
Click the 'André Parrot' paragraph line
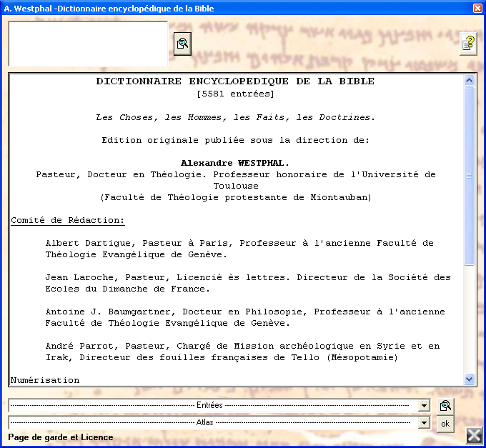pos(243,346)
